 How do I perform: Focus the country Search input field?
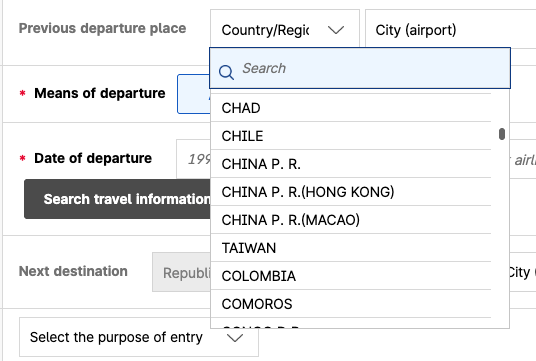click(x=360, y=68)
